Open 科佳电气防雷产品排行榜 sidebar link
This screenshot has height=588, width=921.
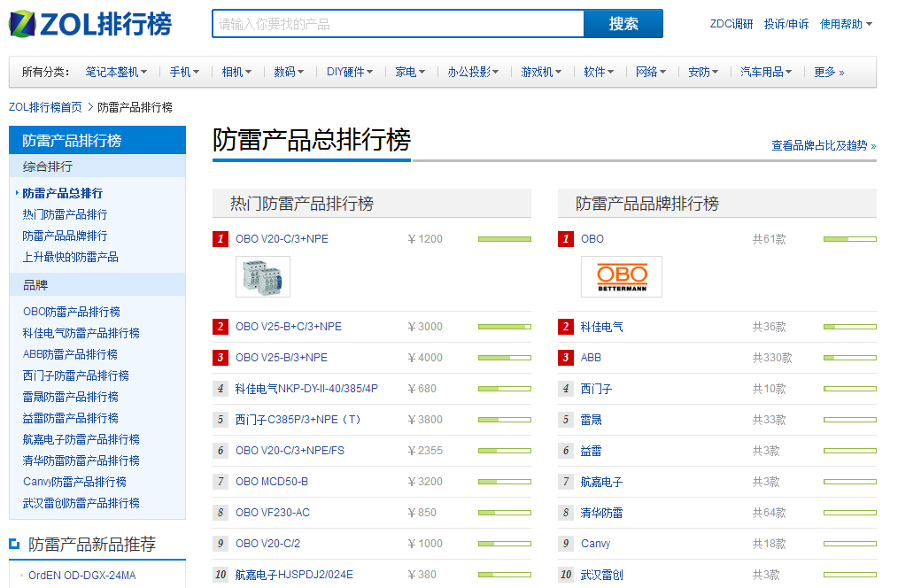click(x=81, y=333)
